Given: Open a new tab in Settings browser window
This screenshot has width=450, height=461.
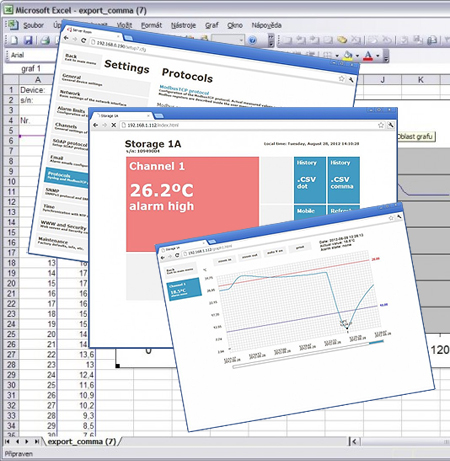Looking at the screenshot, I should pos(128,38).
